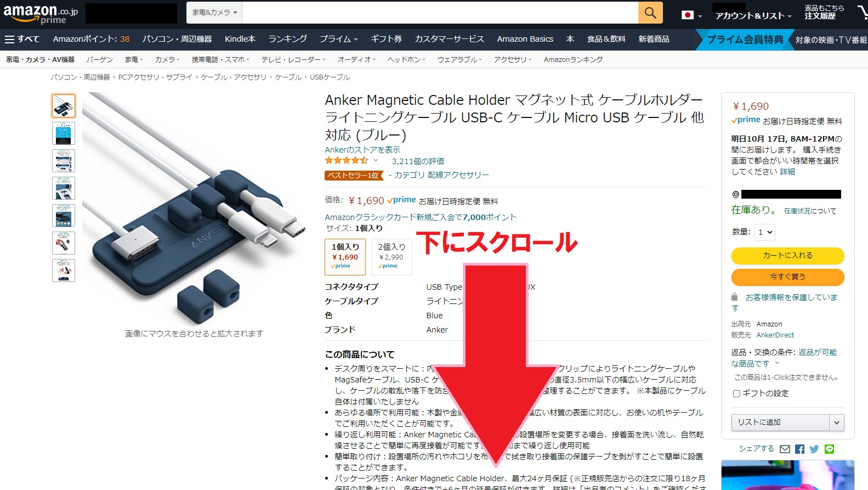This screenshot has height=490, width=868.
Task: Open the 数量 quantity dropdown
Action: point(764,232)
